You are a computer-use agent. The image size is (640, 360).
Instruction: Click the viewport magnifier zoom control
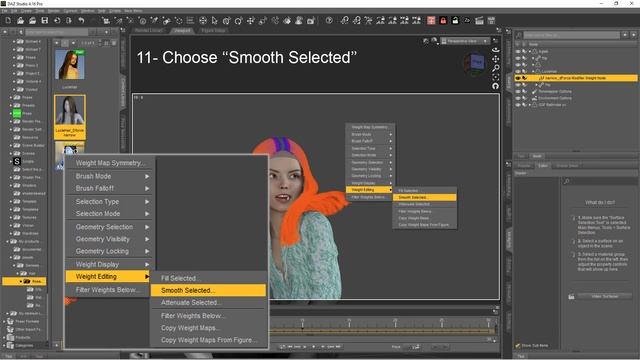point(496,68)
